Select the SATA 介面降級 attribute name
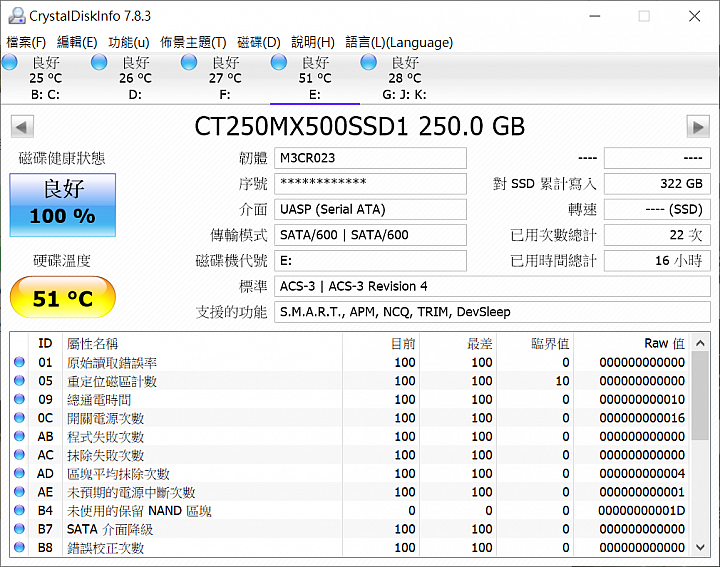The width and height of the screenshot is (720, 567). (110, 529)
